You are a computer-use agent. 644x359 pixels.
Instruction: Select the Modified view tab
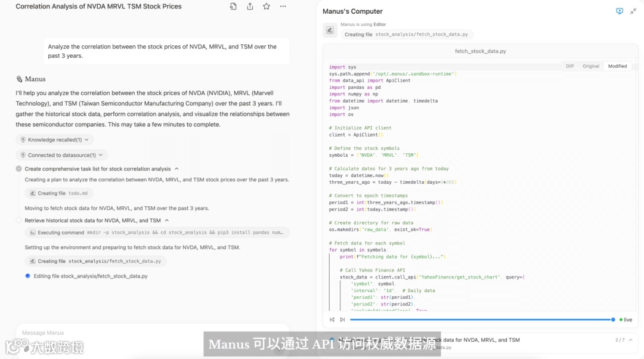click(617, 66)
